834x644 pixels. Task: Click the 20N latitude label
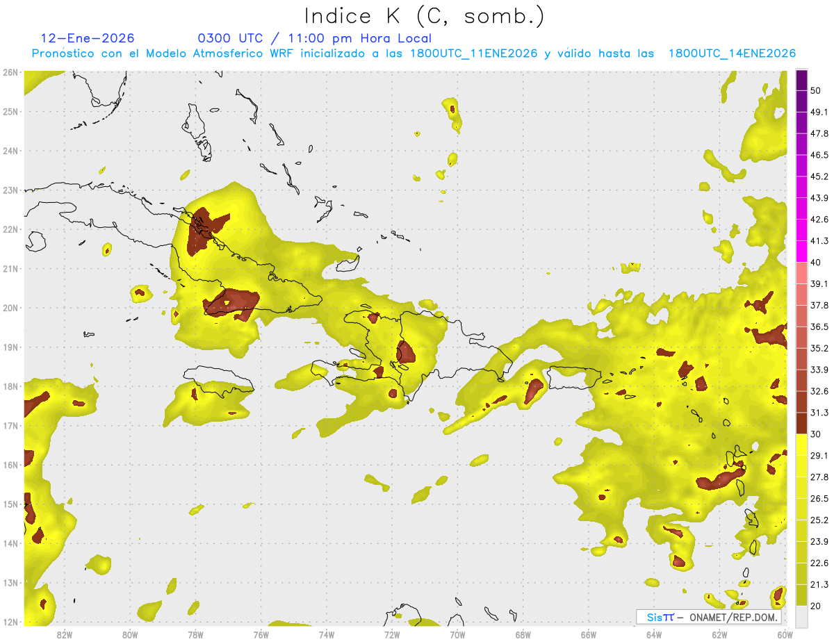pyautogui.click(x=10, y=308)
